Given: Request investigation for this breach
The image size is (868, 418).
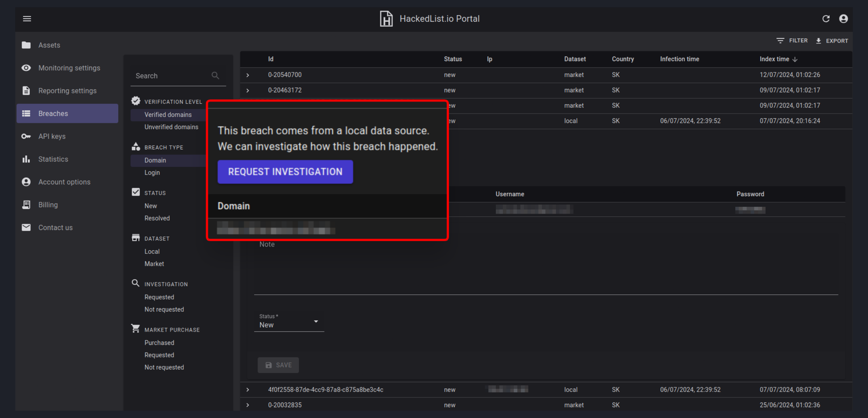Looking at the screenshot, I should 285,172.
